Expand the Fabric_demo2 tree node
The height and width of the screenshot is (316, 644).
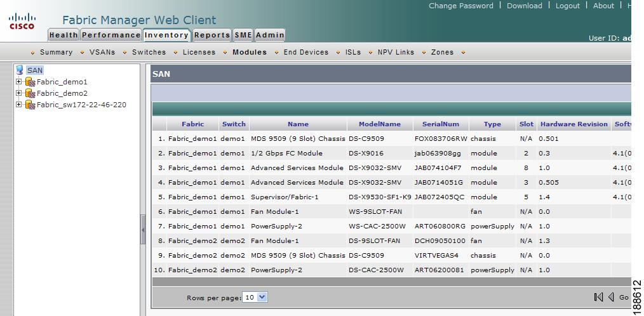(x=18, y=93)
